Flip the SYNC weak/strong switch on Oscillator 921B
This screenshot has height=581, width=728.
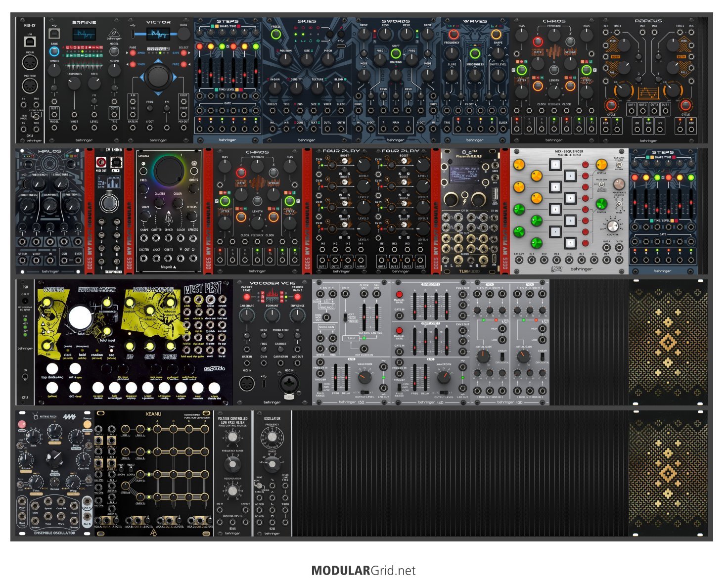click(258, 485)
